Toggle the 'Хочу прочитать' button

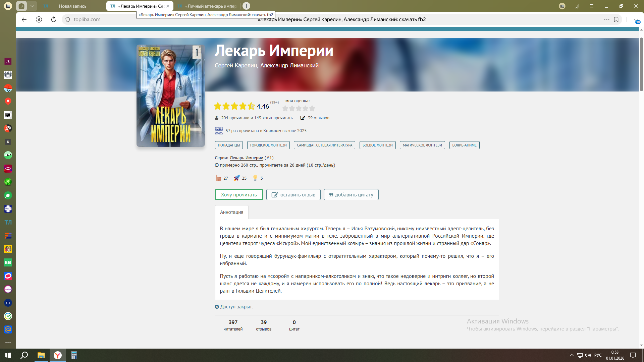click(x=238, y=195)
